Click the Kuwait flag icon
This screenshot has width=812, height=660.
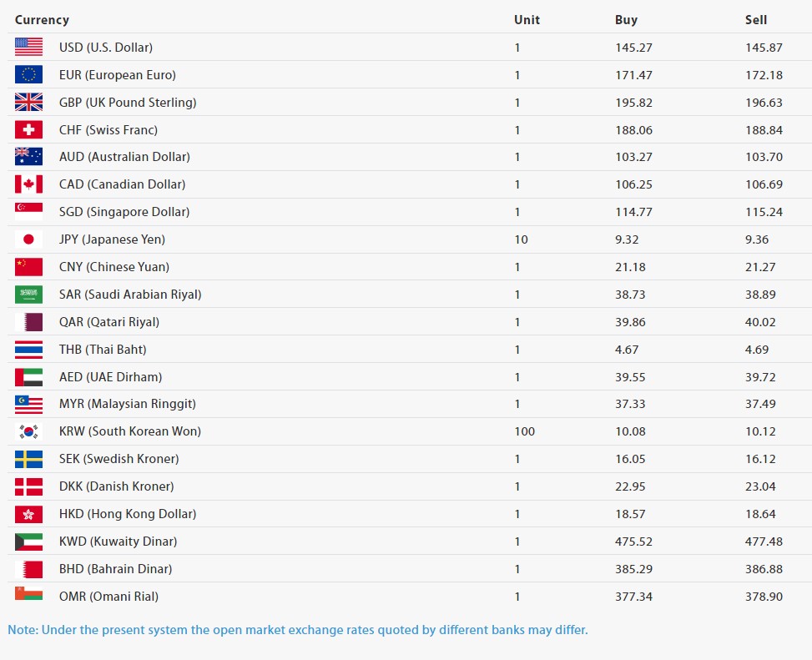[x=28, y=542]
